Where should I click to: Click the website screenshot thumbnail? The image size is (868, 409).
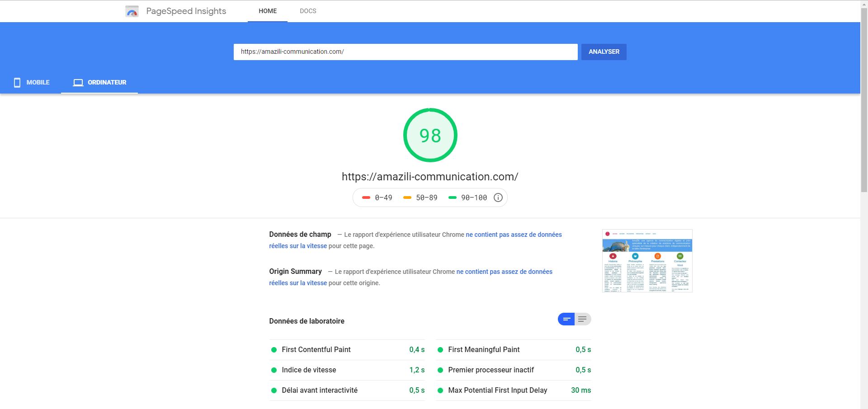coord(647,261)
